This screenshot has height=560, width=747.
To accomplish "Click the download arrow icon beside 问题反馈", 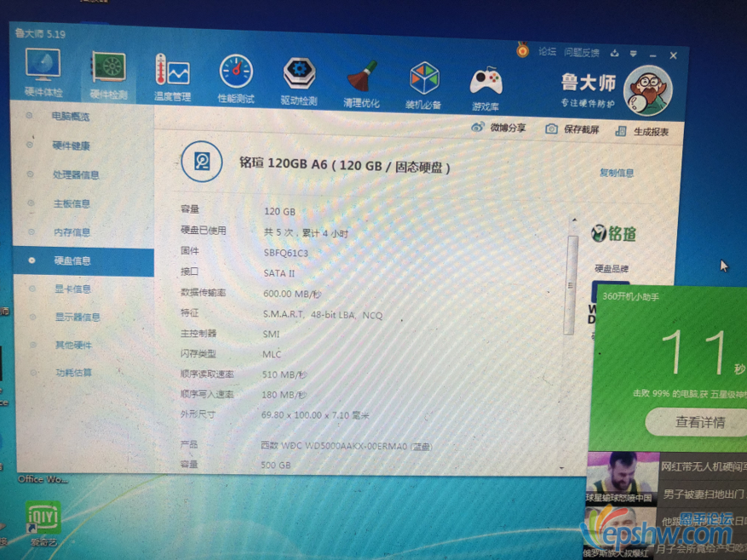I will [615, 53].
